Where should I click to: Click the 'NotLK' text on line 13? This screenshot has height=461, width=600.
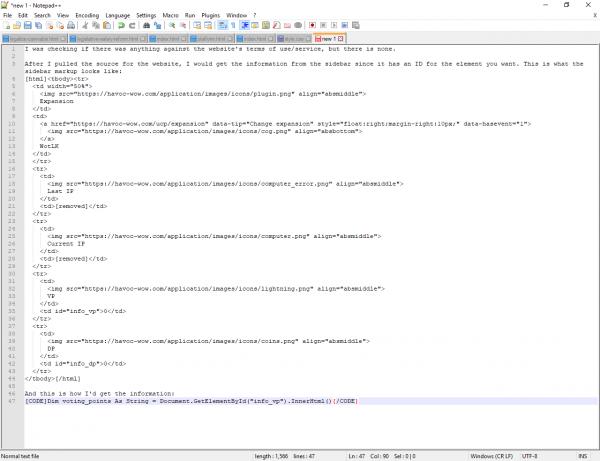click(x=49, y=146)
